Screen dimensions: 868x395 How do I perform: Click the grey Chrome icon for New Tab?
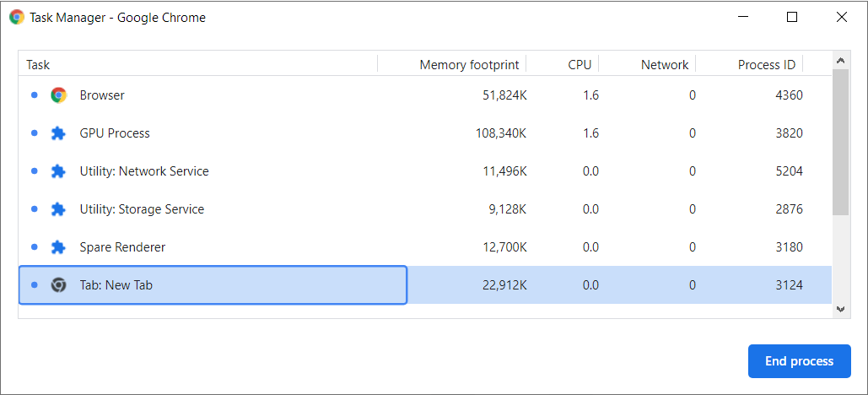click(58, 285)
